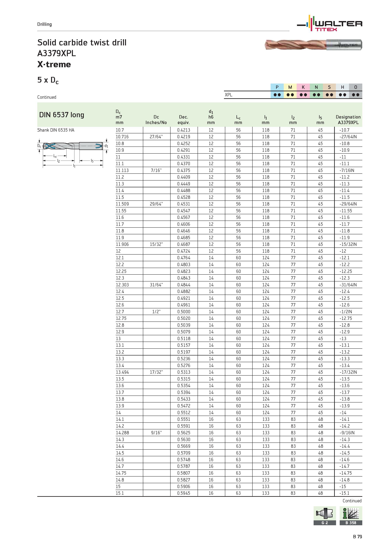Click the '13.494' diameter cell
Image resolution: width=392 pixels, height=555 pixels.
pos(122,372)
